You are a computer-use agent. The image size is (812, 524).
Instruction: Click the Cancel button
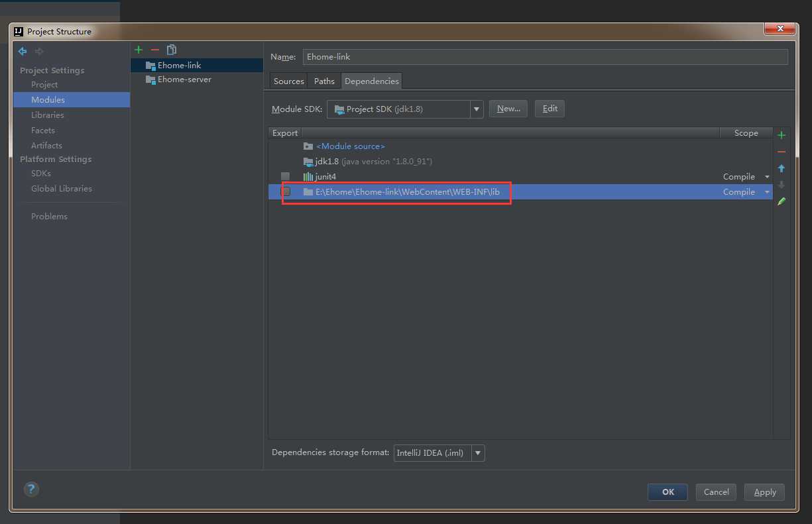coord(717,492)
